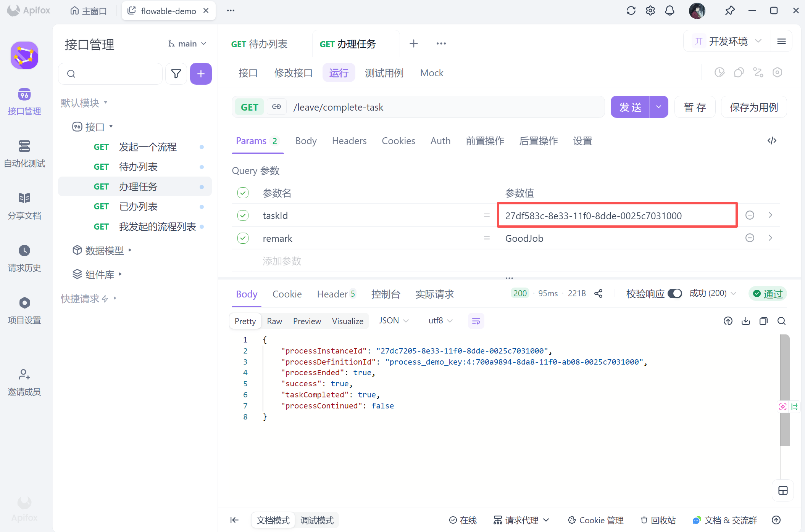Uncheck the taskId parameter checkbox
The image size is (805, 532).
pyautogui.click(x=243, y=215)
